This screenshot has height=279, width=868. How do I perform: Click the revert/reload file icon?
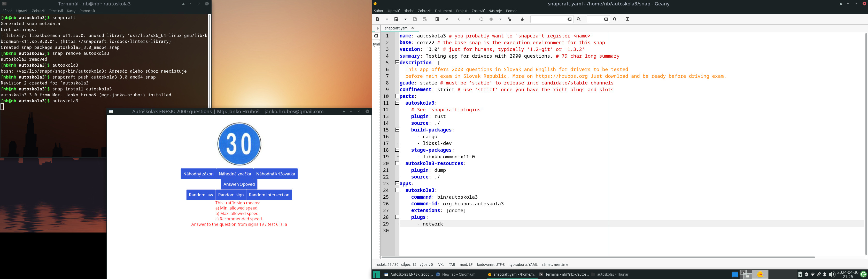click(x=437, y=19)
